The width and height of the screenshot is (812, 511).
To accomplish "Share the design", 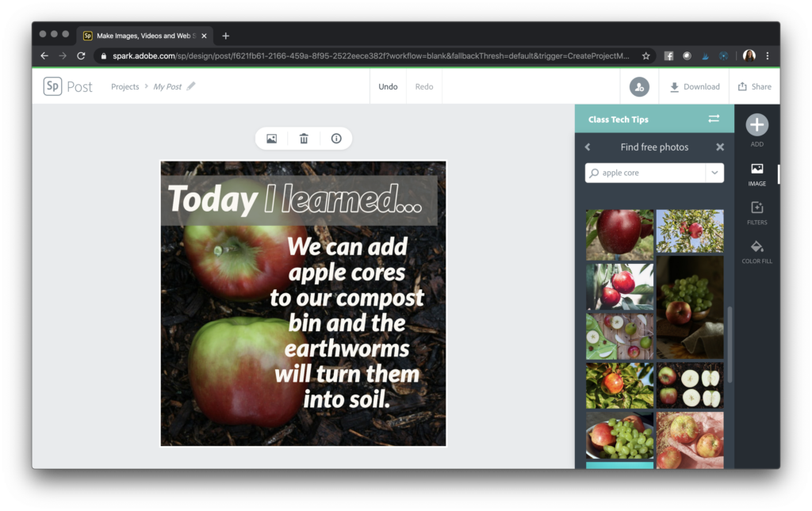I will (x=754, y=86).
